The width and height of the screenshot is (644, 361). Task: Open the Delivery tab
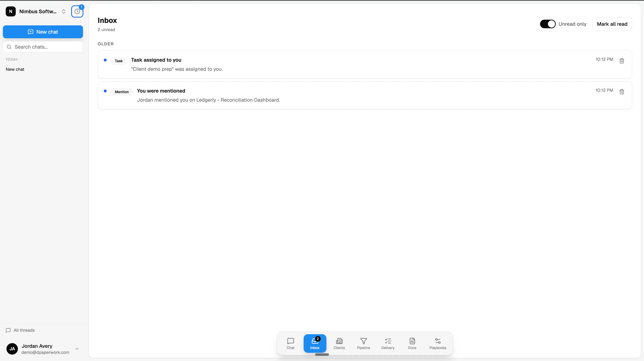coord(388,343)
